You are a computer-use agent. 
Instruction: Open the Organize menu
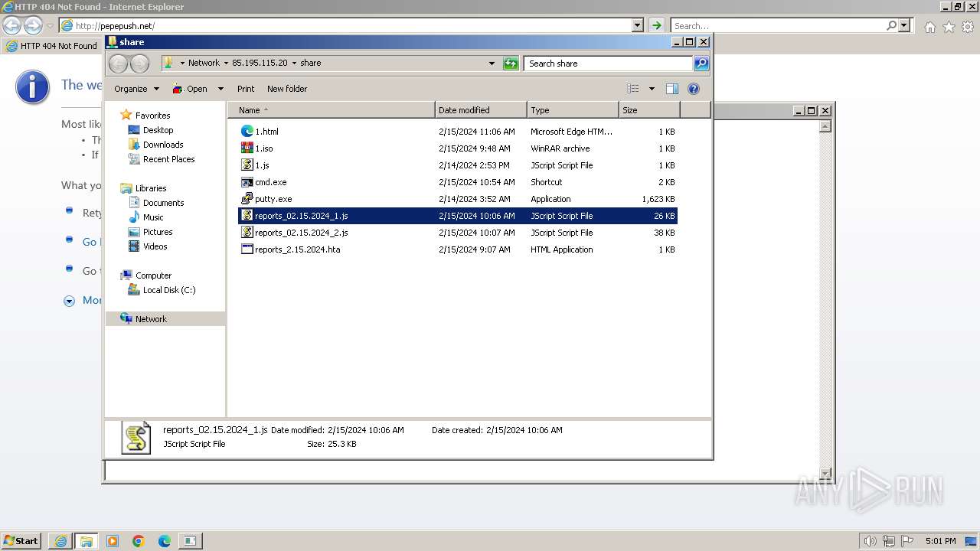(x=136, y=89)
